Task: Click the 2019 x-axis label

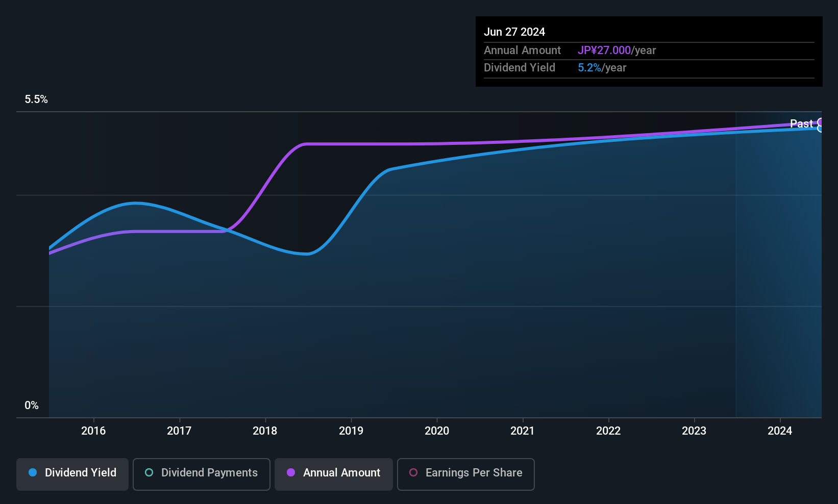Action: [x=351, y=431]
